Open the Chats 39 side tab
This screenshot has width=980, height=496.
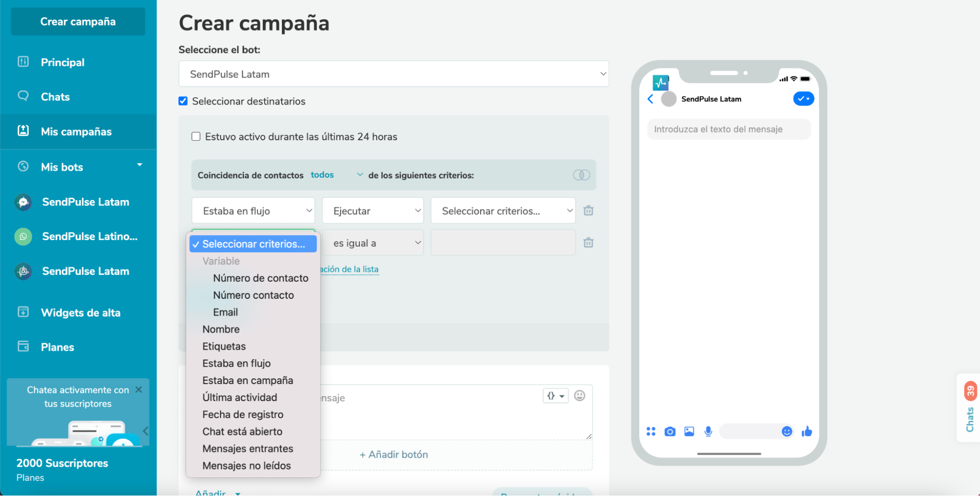[969, 407]
